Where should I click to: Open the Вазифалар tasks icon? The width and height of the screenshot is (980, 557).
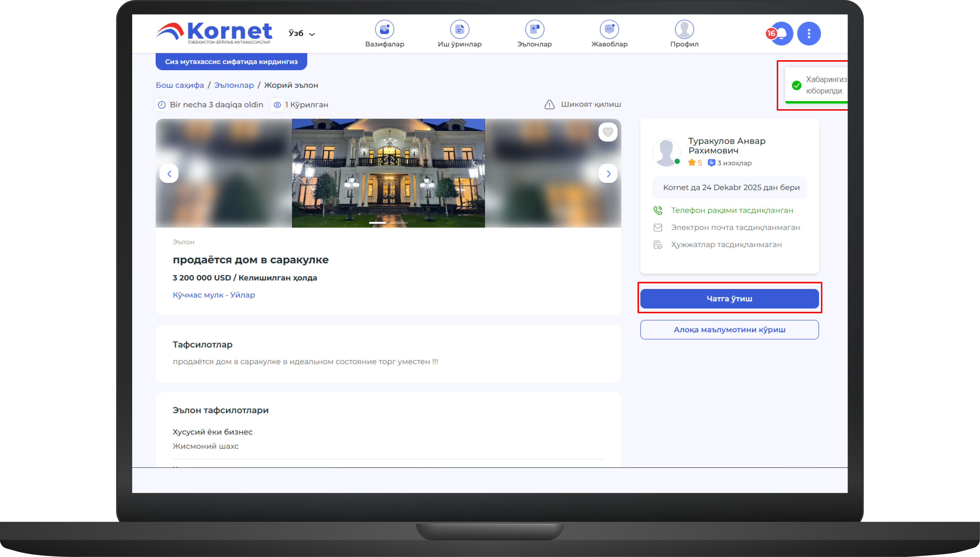(385, 29)
